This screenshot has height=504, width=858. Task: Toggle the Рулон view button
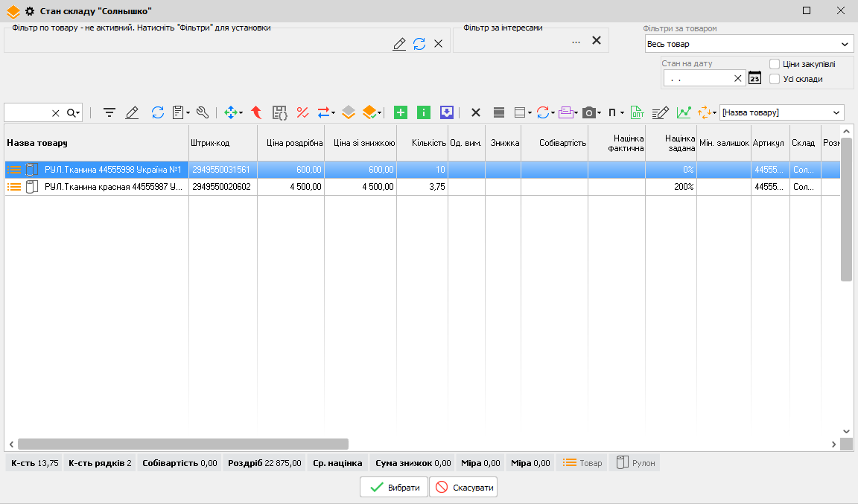[635, 463]
